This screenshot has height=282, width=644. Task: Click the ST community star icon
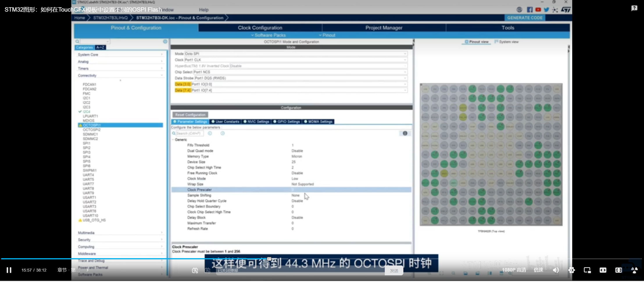[555, 10]
